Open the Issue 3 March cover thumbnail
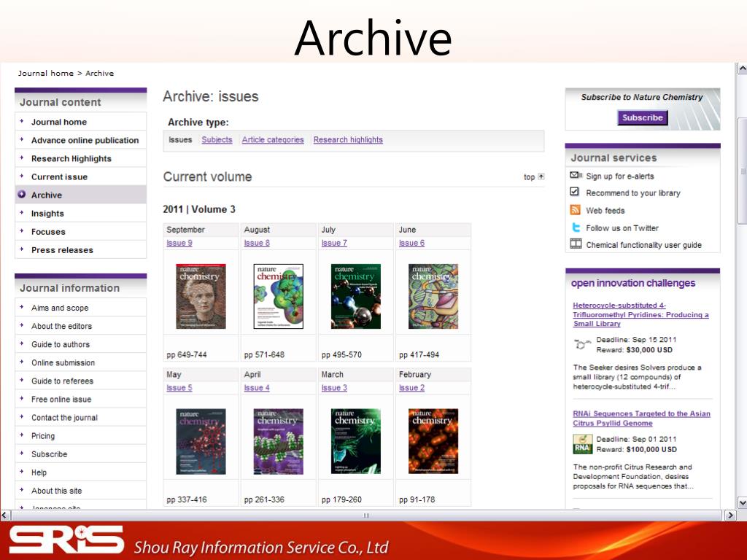The width and height of the screenshot is (747, 560). [x=355, y=441]
